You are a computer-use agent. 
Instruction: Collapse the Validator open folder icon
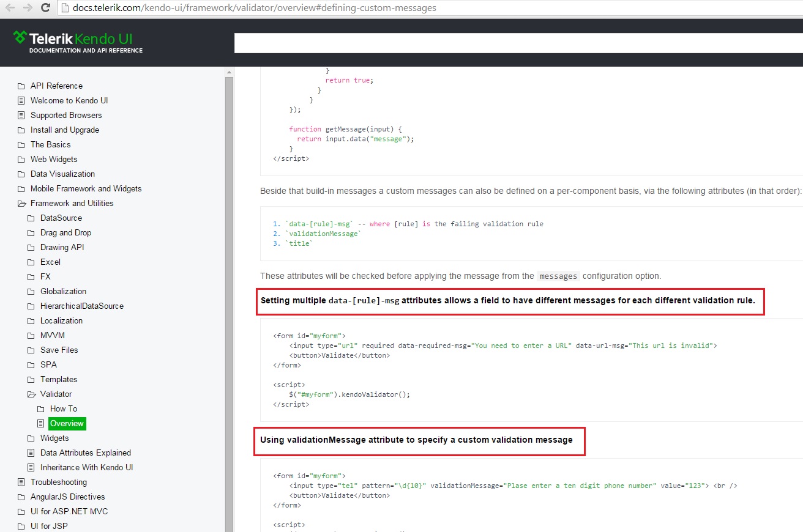[31, 394]
